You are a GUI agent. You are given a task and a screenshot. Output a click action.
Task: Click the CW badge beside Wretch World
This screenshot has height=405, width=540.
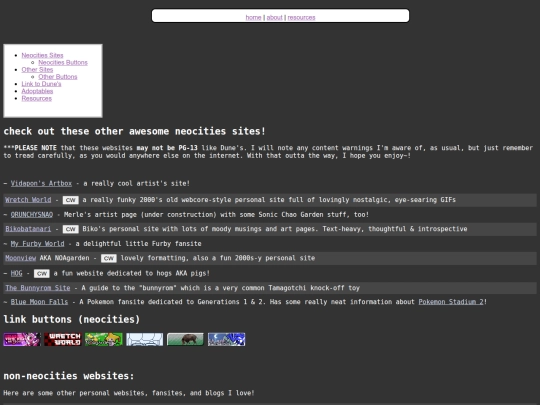click(x=71, y=200)
